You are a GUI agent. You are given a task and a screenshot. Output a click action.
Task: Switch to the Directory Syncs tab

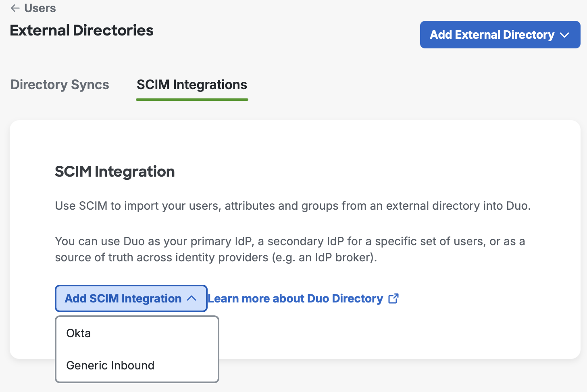[x=60, y=85]
